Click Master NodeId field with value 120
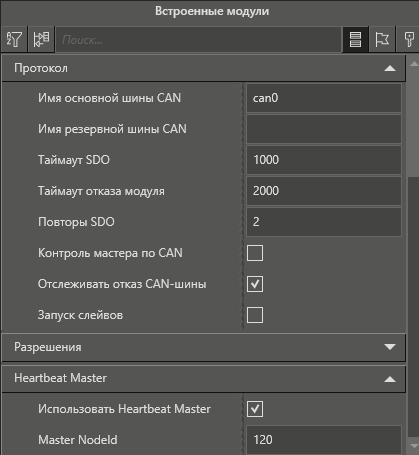Image resolution: width=419 pixels, height=455 pixels. click(324, 440)
